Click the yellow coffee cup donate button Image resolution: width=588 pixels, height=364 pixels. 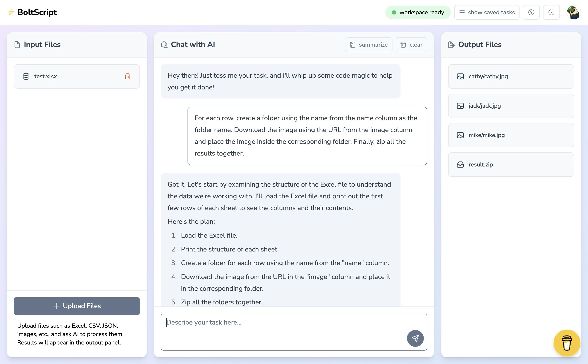(x=567, y=343)
